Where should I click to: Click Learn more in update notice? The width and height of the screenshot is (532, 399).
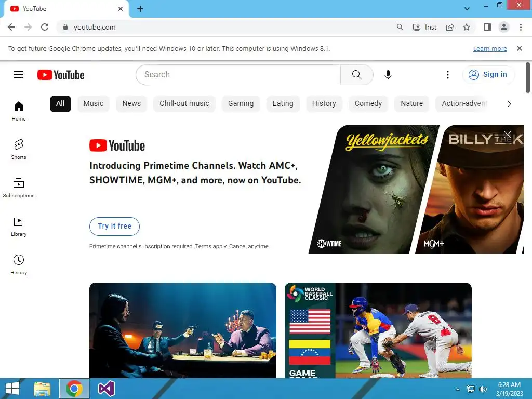490,49
